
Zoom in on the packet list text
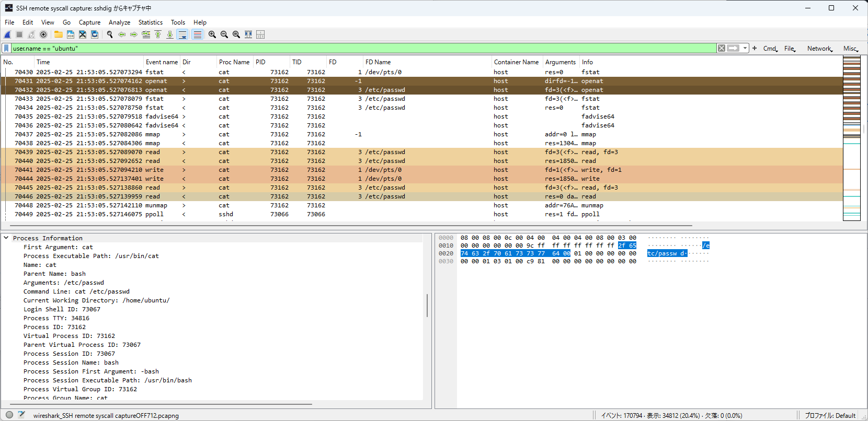coord(212,34)
